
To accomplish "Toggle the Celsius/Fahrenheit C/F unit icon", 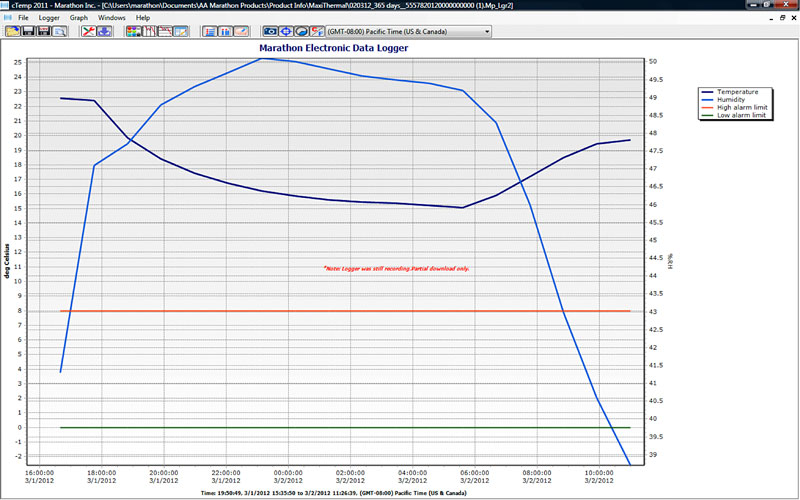I will click(x=318, y=32).
